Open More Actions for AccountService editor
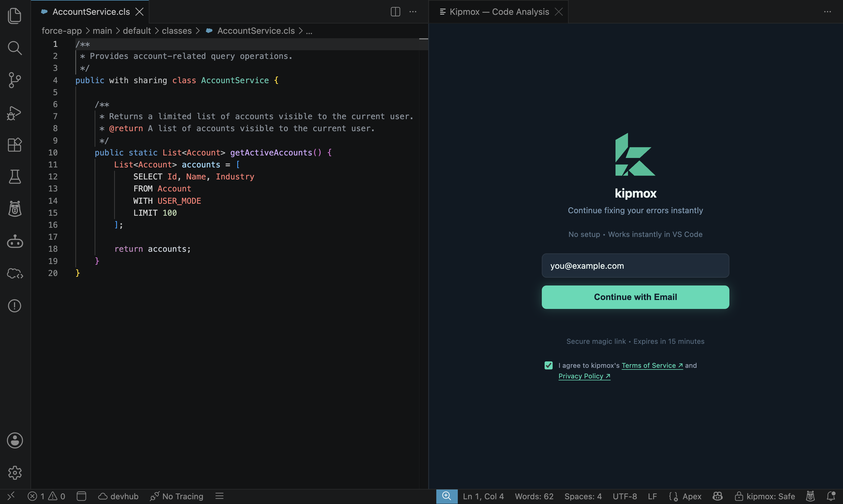 (413, 11)
